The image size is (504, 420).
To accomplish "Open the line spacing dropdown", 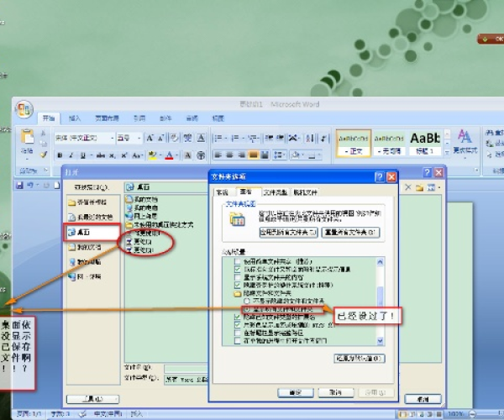I will tap(279, 155).
